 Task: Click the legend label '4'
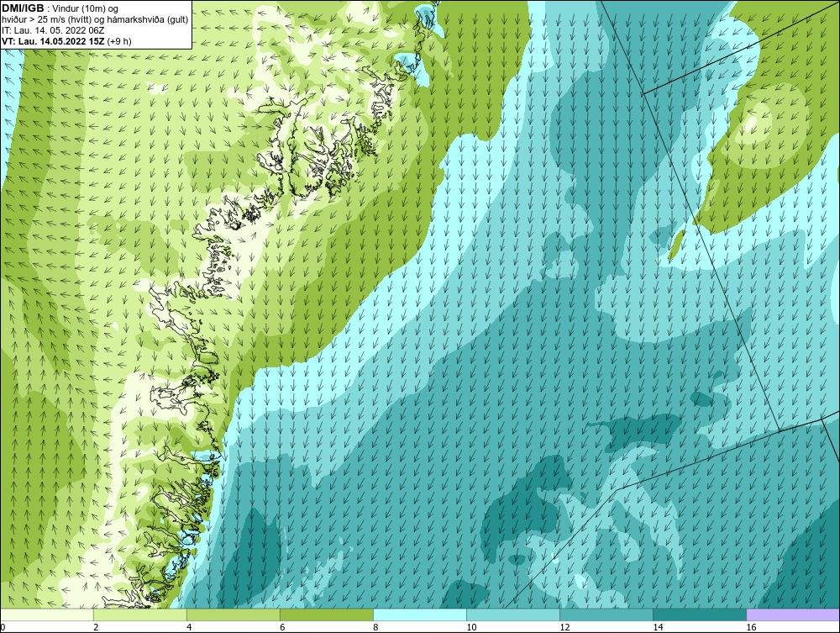tap(189, 627)
